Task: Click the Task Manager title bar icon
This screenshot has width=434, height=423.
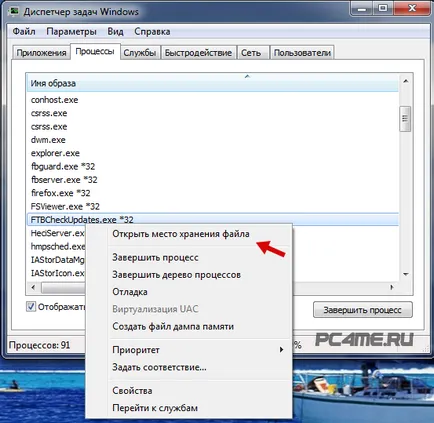Action: click(14, 11)
